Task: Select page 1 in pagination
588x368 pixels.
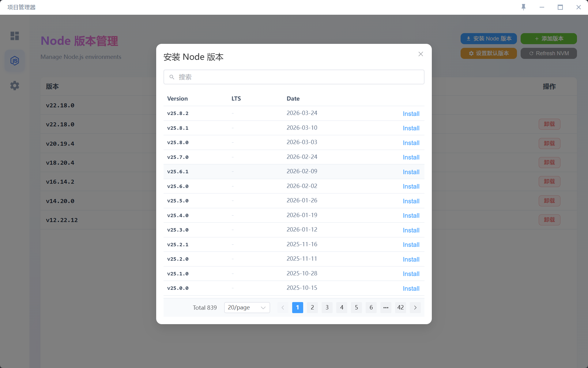Action: [298, 308]
